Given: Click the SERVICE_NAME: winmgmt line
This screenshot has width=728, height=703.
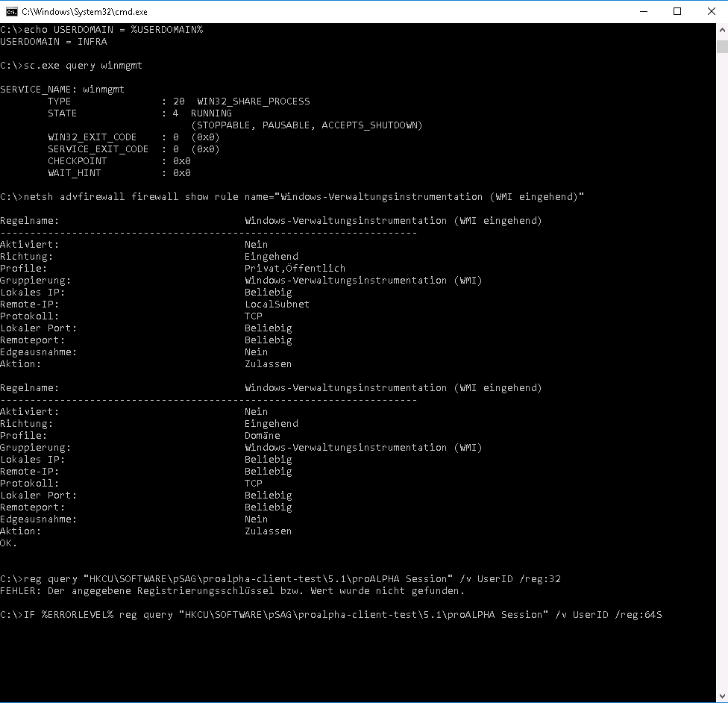Looking at the screenshot, I should pyautogui.click(x=63, y=90).
